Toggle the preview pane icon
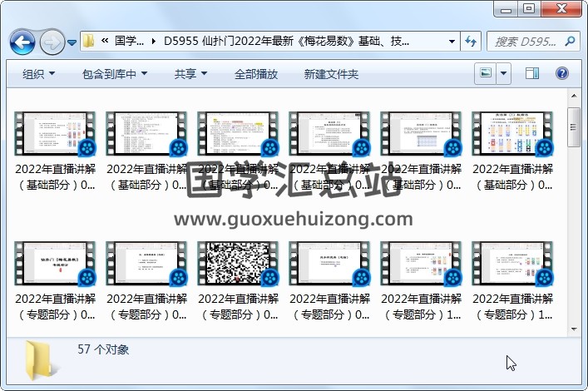Screen dimensions: 588x391 pyautogui.click(x=532, y=74)
